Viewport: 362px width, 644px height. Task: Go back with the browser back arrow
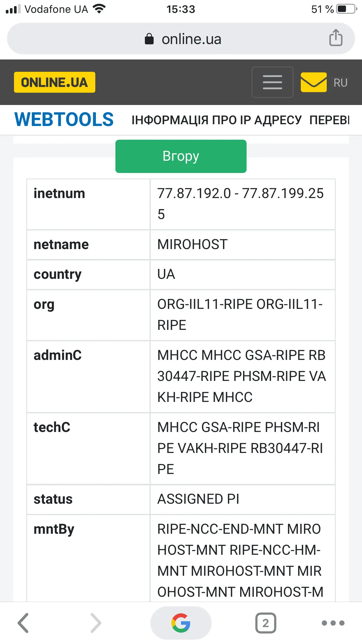[23, 623]
